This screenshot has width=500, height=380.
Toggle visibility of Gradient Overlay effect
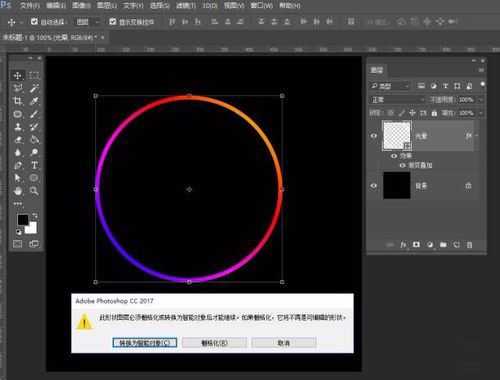(403, 165)
